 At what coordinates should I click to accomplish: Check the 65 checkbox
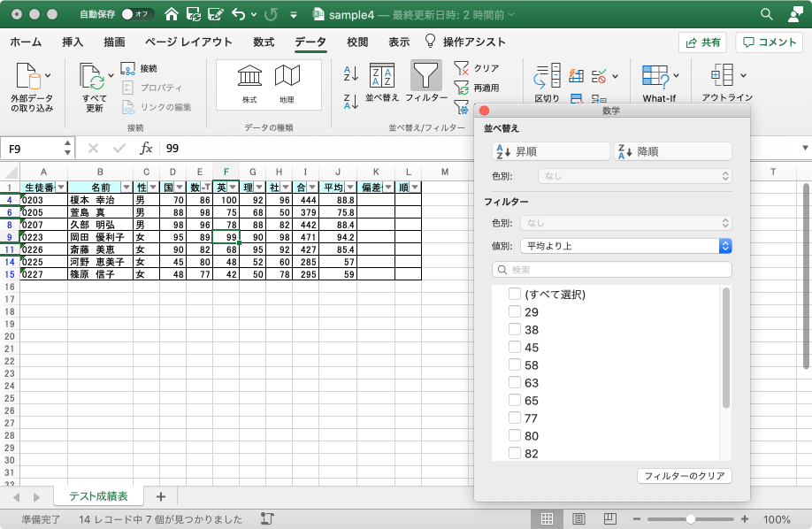(514, 400)
